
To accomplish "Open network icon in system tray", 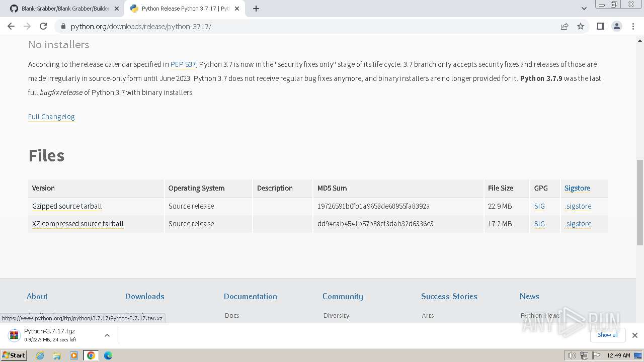I will [584, 355].
